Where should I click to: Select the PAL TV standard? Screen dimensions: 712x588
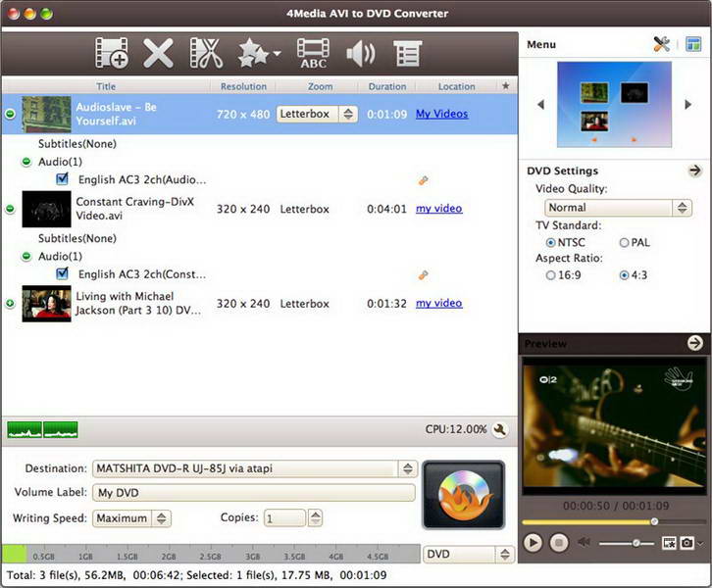(x=625, y=242)
